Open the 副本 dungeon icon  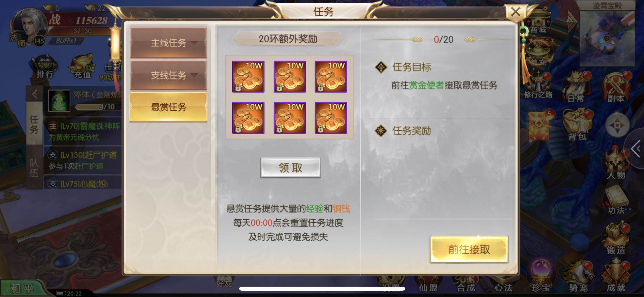[x=616, y=86]
